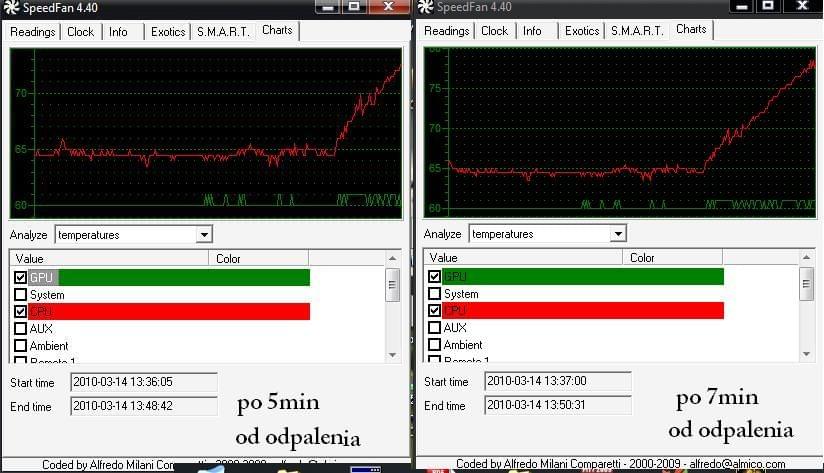
Task: Click the temperatures combo box text in right window
Action: (x=503, y=234)
